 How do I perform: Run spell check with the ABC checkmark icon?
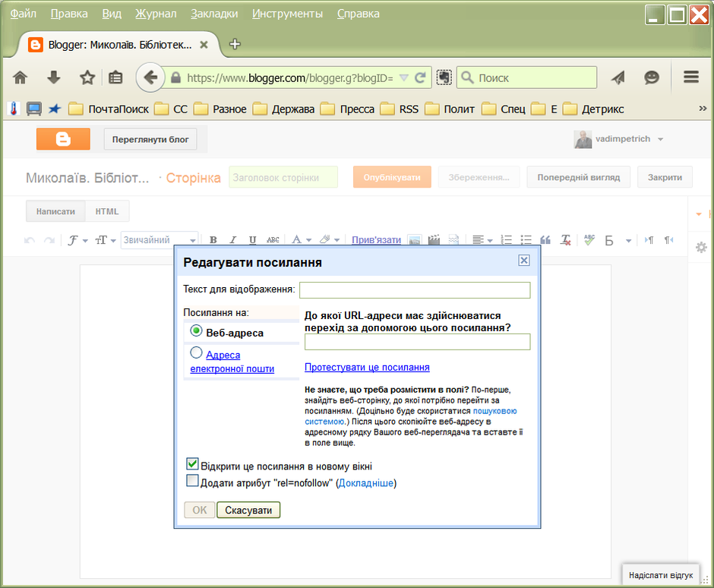coord(589,240)
